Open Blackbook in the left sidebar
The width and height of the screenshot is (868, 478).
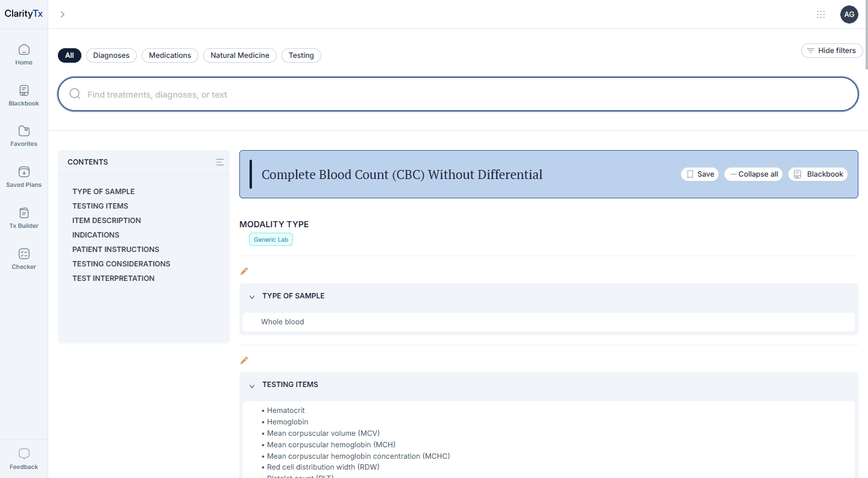24,95
